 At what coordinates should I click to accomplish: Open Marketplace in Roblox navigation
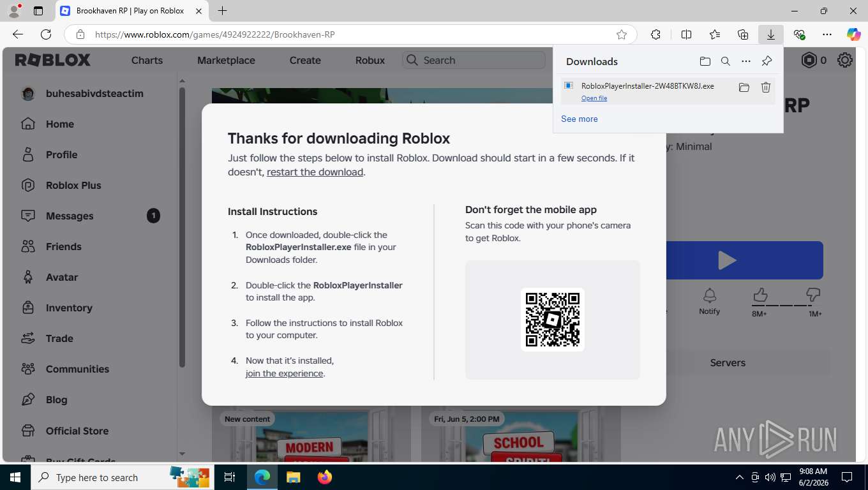click(226, 60)
